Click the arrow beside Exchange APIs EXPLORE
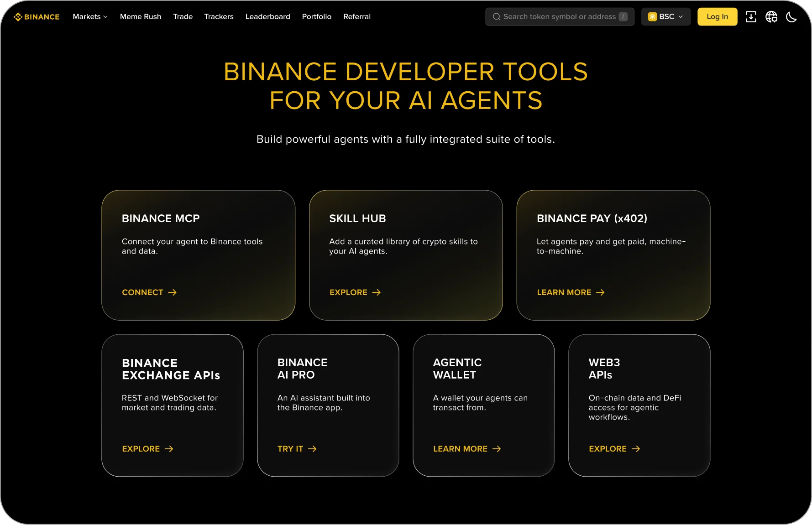 pos(169,449)
